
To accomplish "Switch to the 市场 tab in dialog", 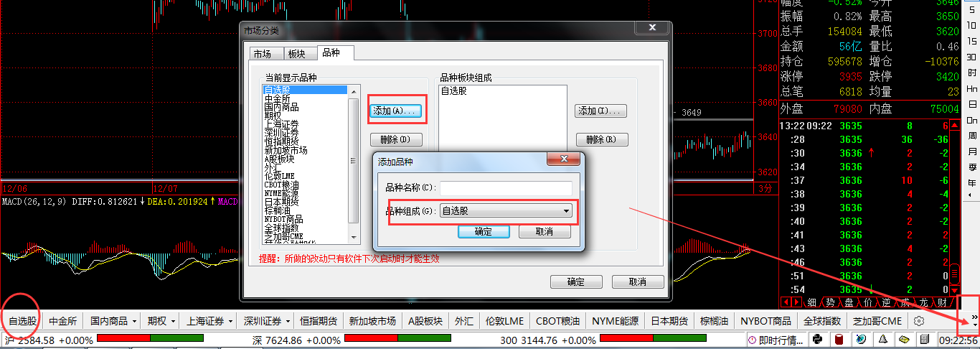I will pos(263,54).
